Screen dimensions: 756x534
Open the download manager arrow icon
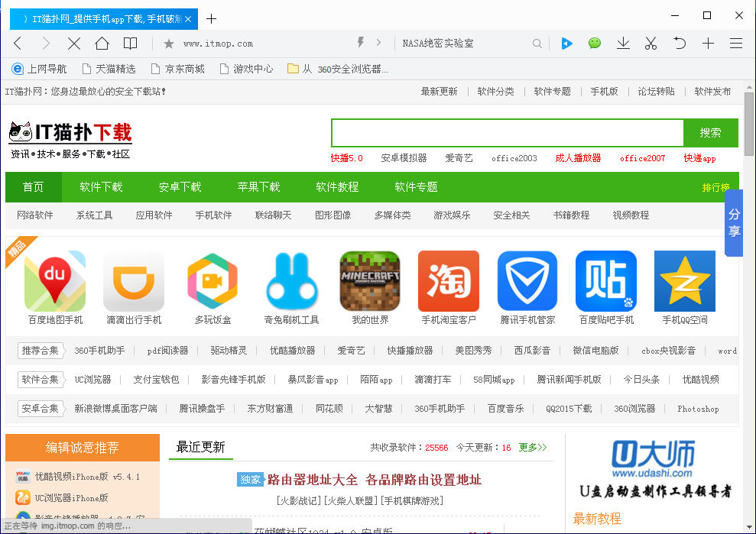(x=623, y=44)
